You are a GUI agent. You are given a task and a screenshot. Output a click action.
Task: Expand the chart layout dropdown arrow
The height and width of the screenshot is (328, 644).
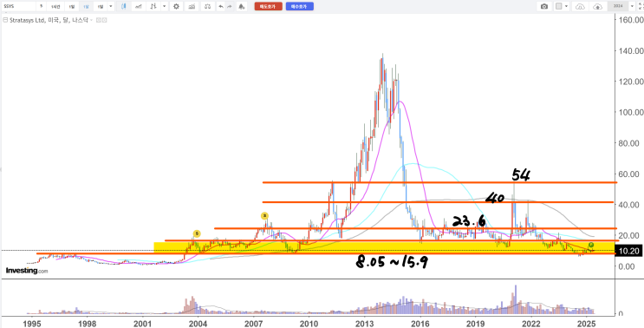pos(567,6)
